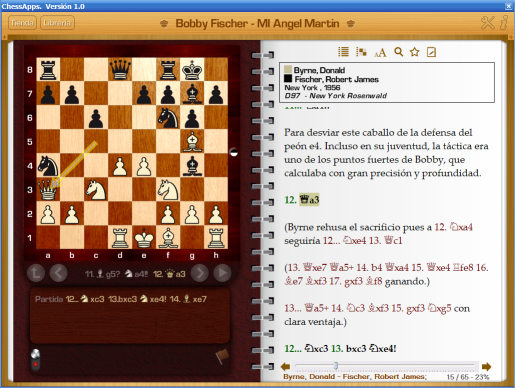This screenshot has height=388, width=515.
Task: Click the white knight on c3
Action: (x=96, y=190)
